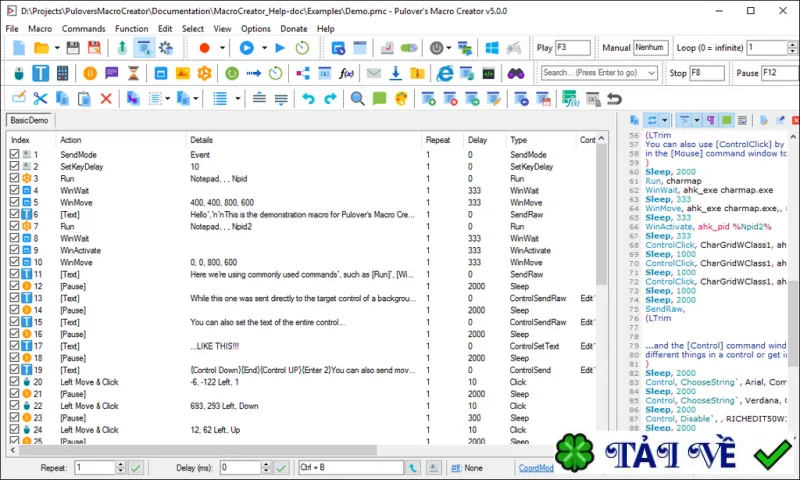Click the download arrow command icon
This screenshot has height=480, width=800.
395,73
